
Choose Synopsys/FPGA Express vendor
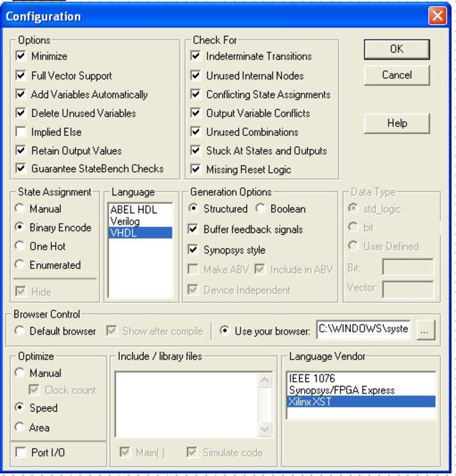pos(342,390)
